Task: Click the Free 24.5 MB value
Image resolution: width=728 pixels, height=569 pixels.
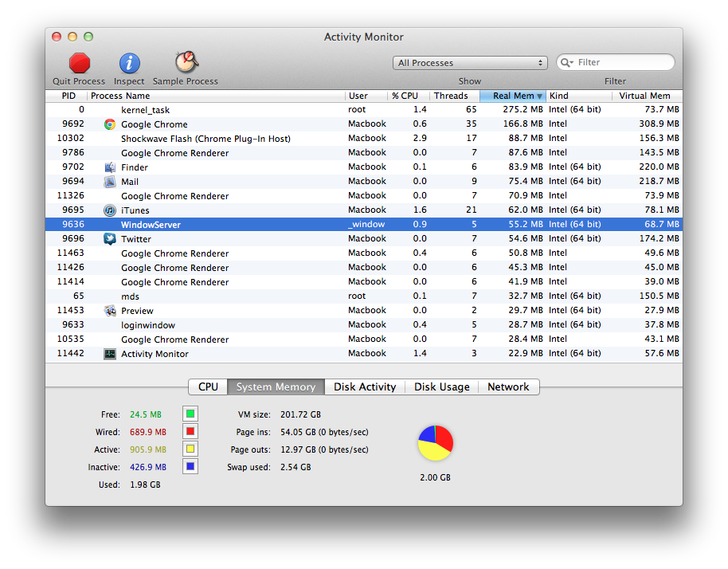Action: click(146, 414)
